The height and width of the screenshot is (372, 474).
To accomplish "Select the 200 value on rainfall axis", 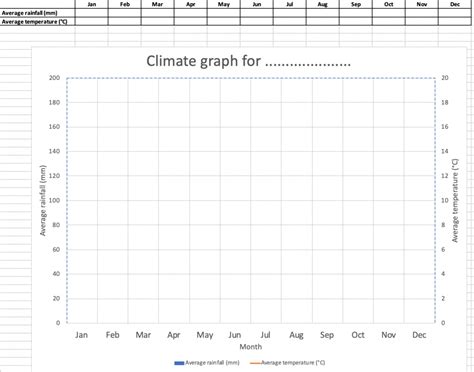I will 54,78.
